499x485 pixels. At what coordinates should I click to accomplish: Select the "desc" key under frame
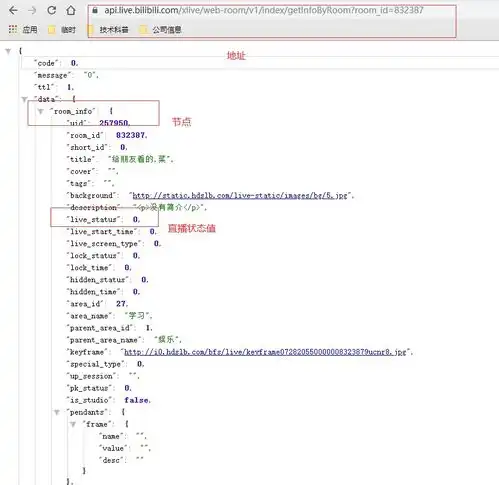(x=111, y=460)
